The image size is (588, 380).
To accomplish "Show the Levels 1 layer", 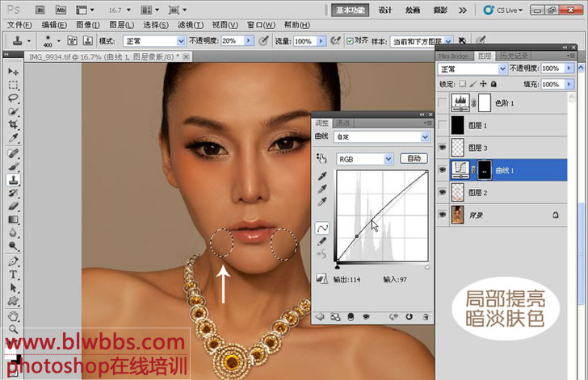I will 443,102.
